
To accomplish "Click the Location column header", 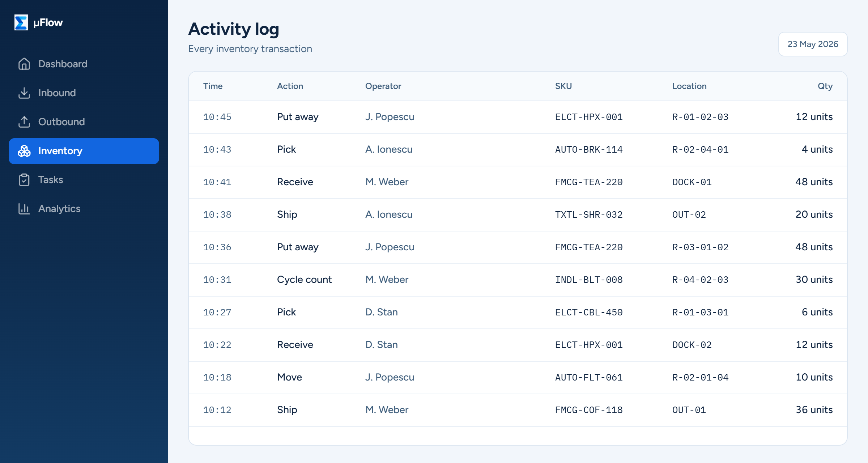I will pos(689,86).
